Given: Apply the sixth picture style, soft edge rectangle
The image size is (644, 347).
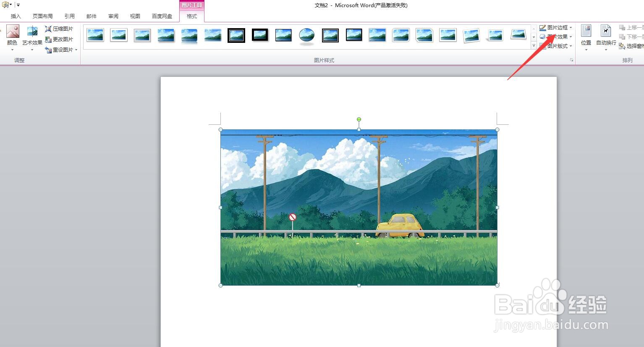Looking at the screenshot, I should [213, 35].
